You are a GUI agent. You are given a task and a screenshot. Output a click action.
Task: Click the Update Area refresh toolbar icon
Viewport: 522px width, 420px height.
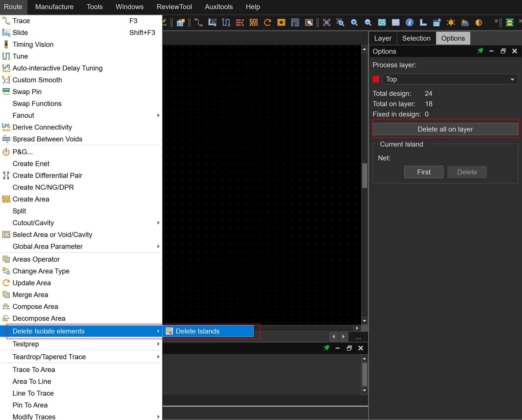click(x=267, y=23)
